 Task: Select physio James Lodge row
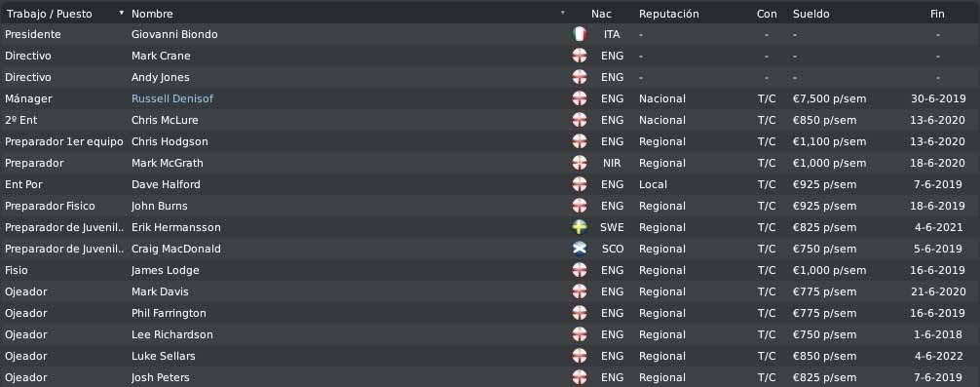[x=490, y=270]
